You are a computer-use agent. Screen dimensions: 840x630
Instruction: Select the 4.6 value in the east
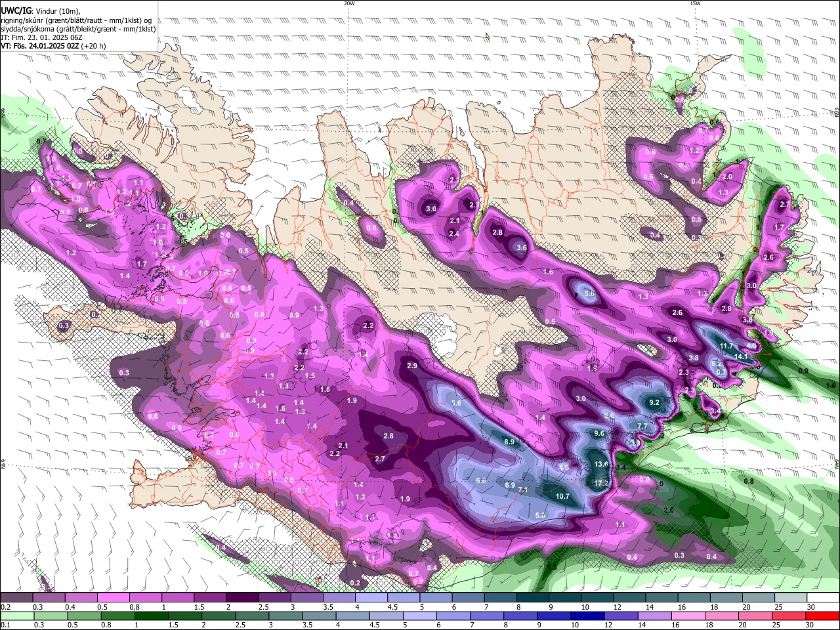(x=751, y=345)
